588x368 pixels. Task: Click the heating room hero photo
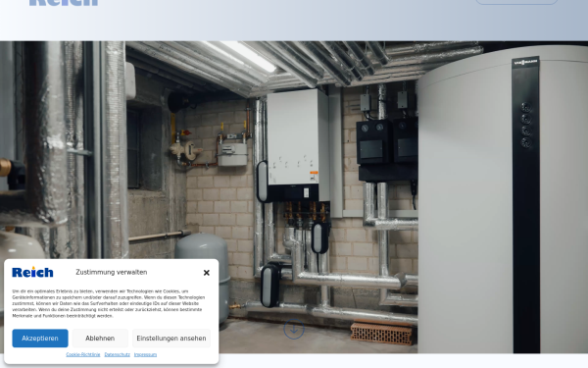[x=294, y=197]
